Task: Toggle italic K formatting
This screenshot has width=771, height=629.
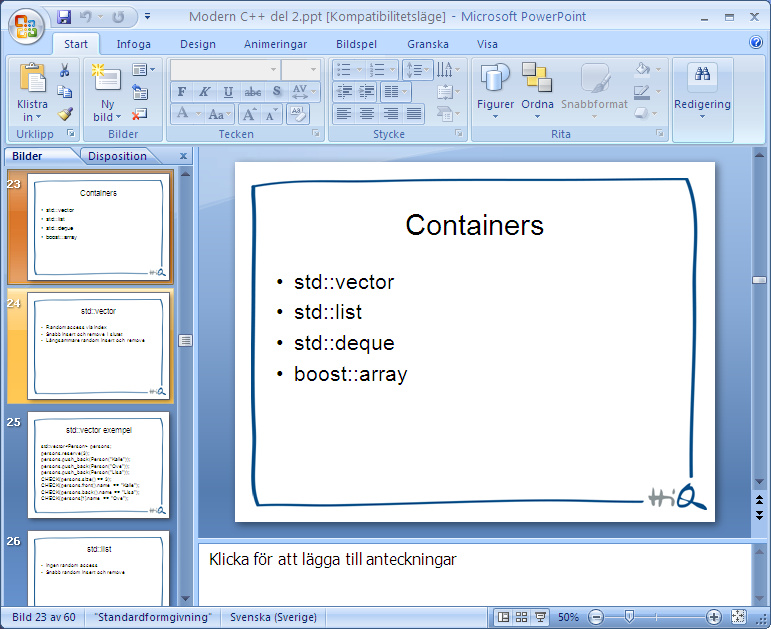Action: point(205,91)
